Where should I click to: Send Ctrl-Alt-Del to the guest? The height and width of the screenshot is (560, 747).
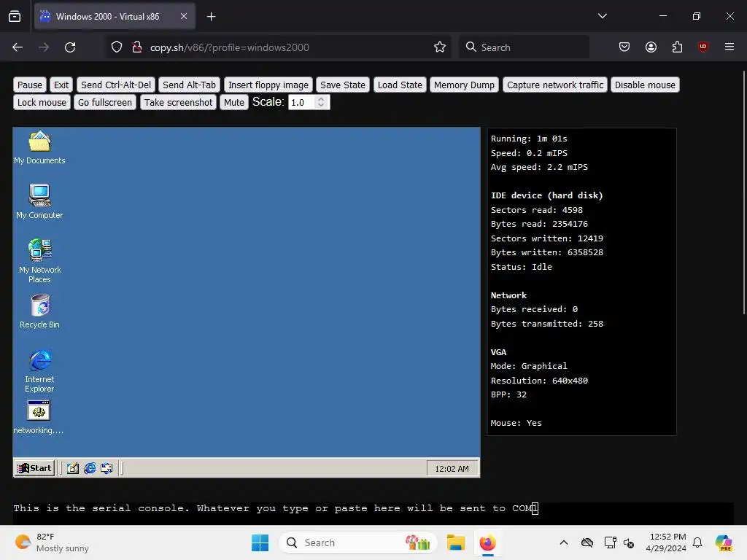point(116,85)
